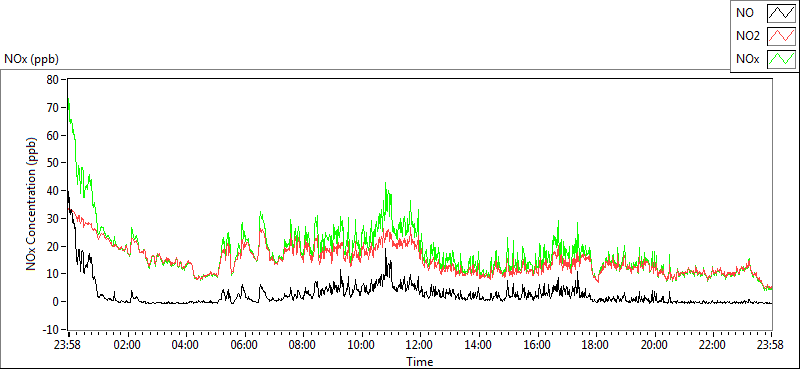The image size is (800, 369).
Task: Select the NO legend label
Action: 744,13
